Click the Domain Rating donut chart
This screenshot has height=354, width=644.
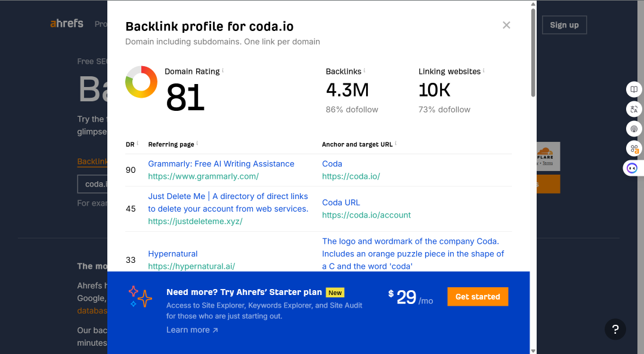(x=141, y=82)
